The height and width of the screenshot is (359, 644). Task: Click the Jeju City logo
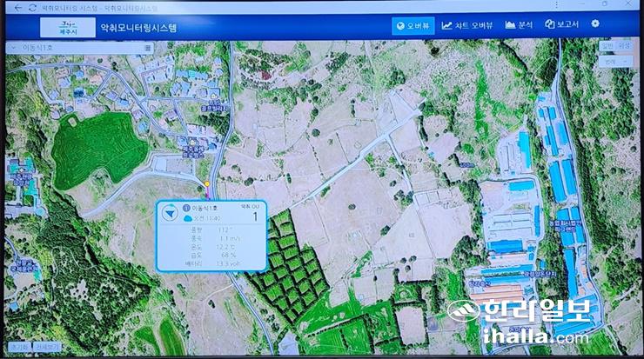click(x=67, y=26)
